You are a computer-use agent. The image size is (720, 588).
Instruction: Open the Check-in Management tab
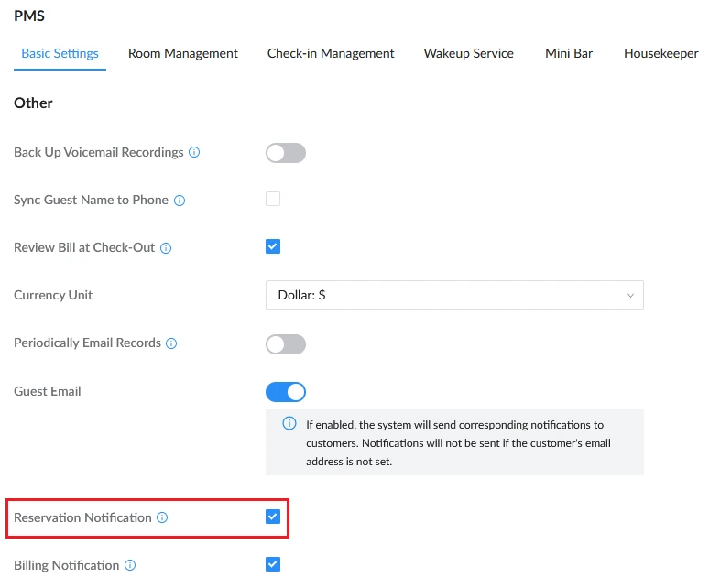[x=331, y=53]
